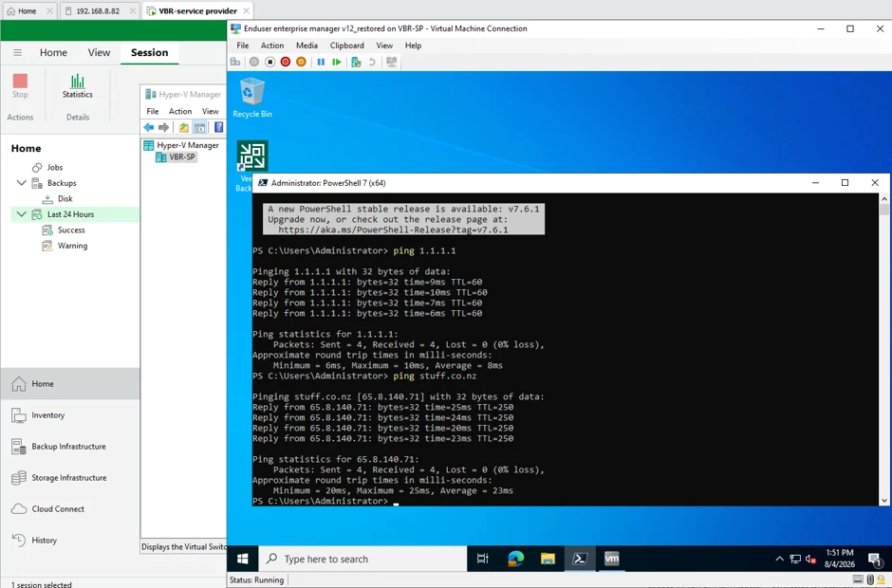Viewport: 892px width, 588px height.
Task: Click the Stop button in Veeam ribbon
Action: (x=20, y=86)
